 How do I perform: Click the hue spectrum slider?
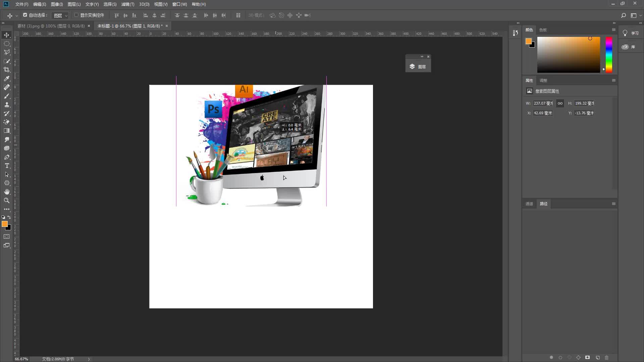point(609,55)
